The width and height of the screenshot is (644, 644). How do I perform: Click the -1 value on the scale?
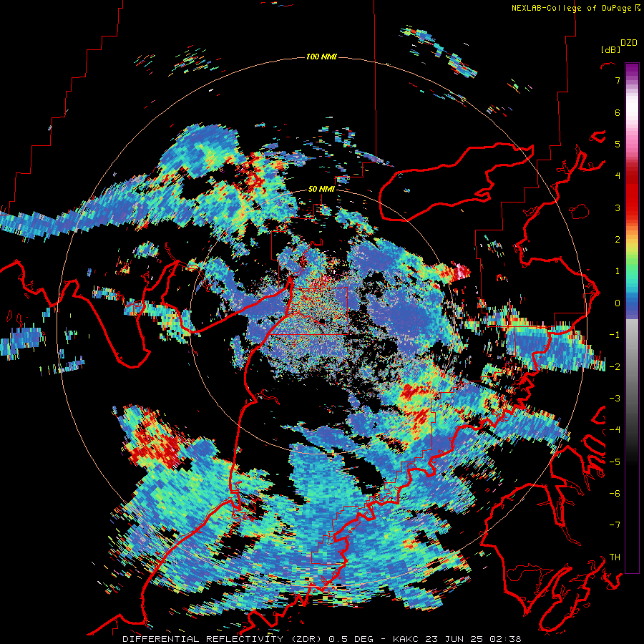coord(615,335)
